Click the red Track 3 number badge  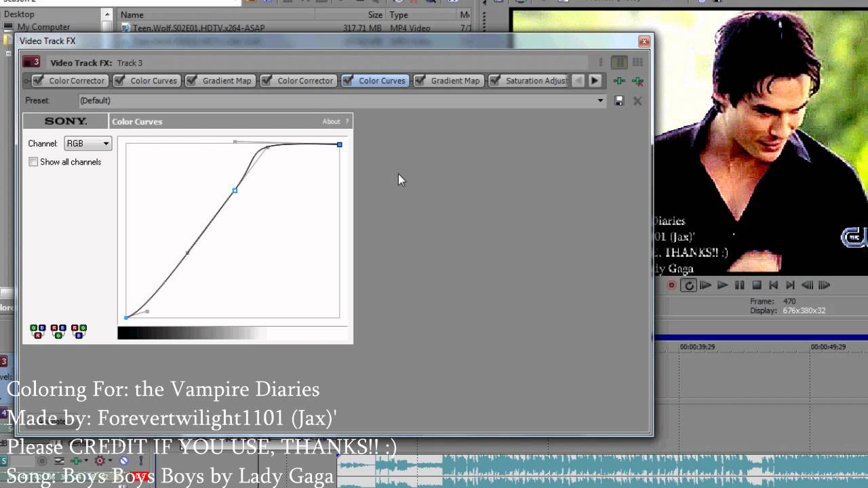click(x=32, y=62)
